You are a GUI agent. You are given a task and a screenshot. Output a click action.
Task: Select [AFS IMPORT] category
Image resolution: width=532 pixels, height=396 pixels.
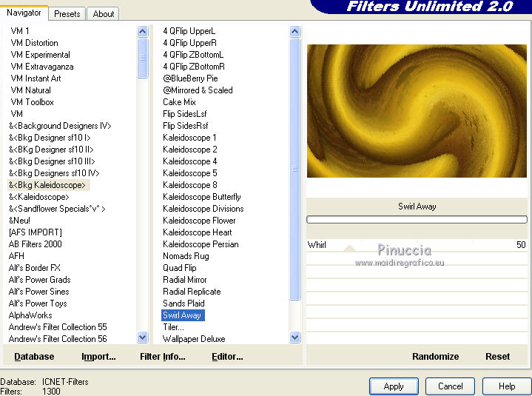36,232
